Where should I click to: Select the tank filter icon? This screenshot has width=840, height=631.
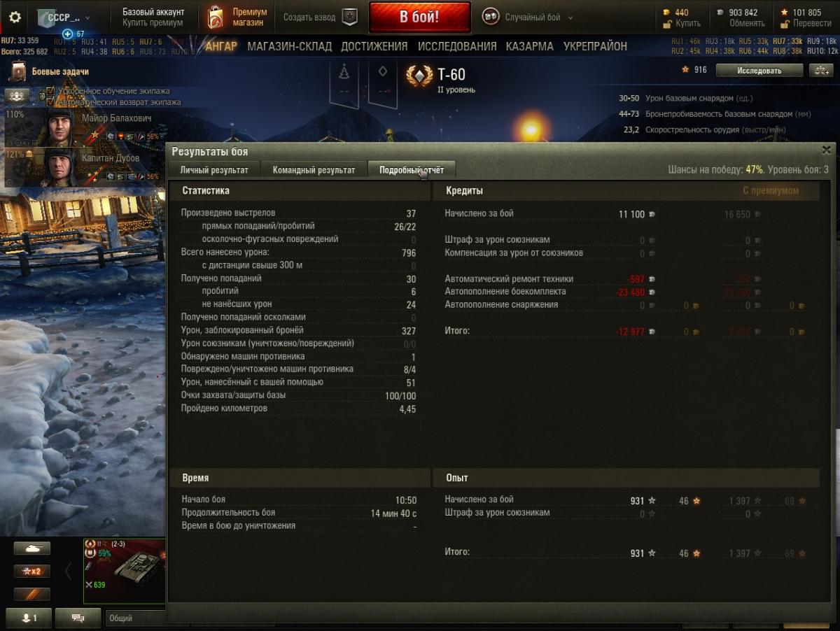coord(32,549)
